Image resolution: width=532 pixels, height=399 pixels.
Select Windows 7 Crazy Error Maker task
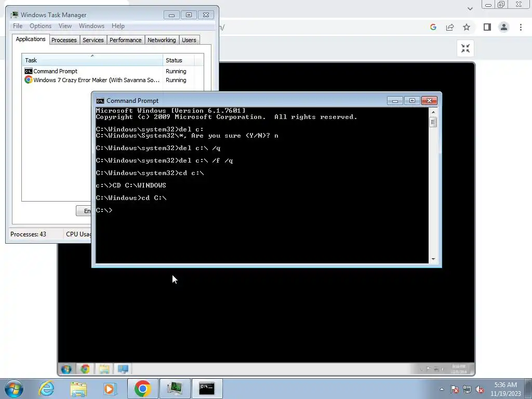(x=113, y=80)
